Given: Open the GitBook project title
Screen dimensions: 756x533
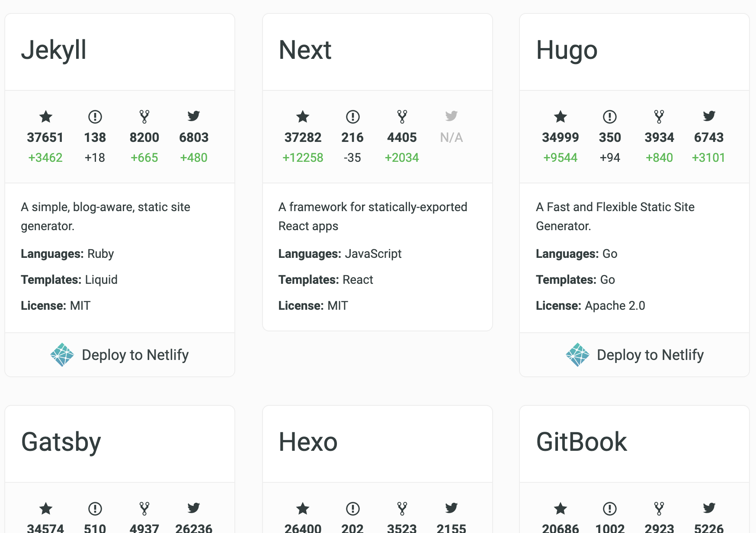Looking at the screenshot, I should [581, 442].
